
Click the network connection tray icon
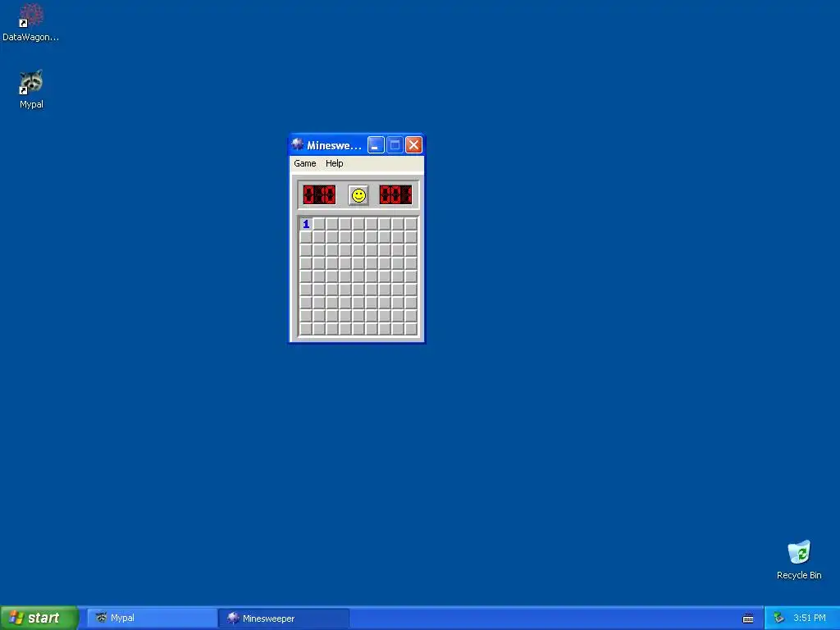[x=779, y=618]
